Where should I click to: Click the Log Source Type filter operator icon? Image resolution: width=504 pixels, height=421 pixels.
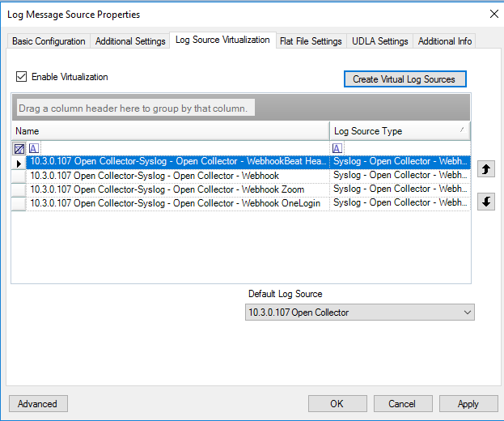coord(337,148)
